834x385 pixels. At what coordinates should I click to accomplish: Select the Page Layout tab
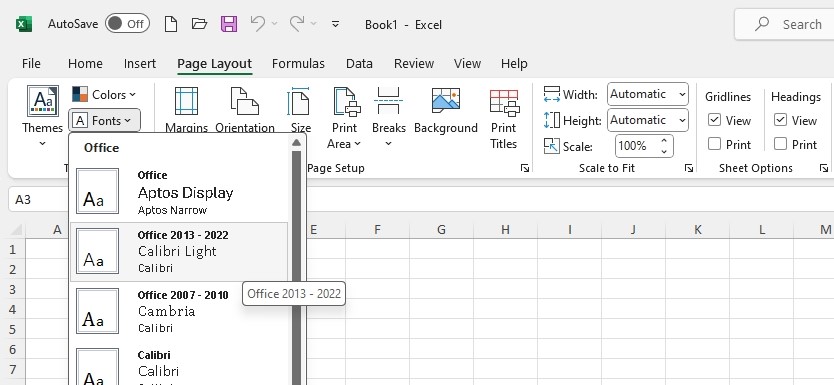pyautogui.click(x=214, y=64)
